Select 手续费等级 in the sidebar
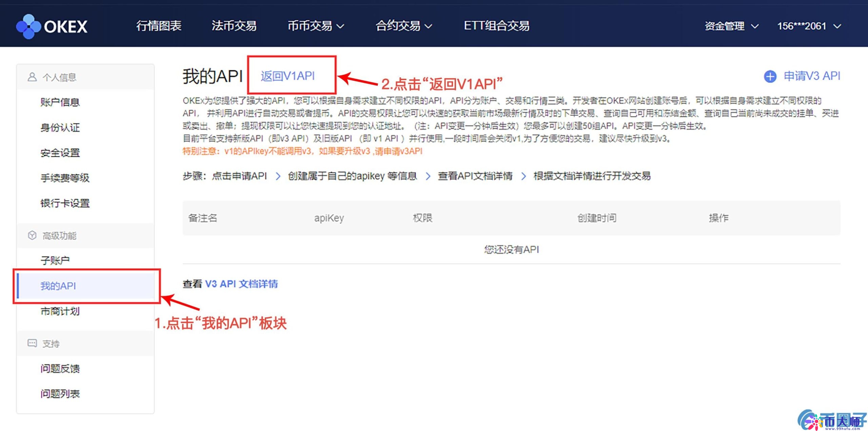868x431 pixels. [65, 178]
